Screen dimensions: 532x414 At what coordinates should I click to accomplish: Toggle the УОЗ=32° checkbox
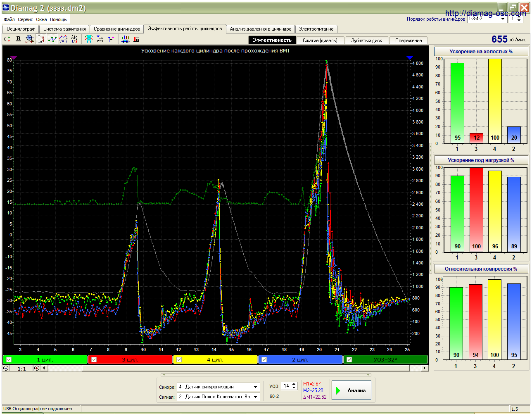349,359
